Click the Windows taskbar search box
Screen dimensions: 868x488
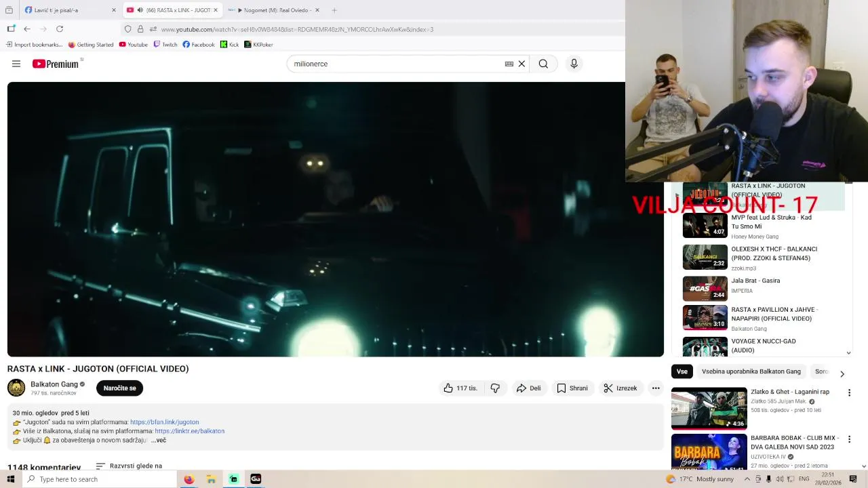(98, 479)
